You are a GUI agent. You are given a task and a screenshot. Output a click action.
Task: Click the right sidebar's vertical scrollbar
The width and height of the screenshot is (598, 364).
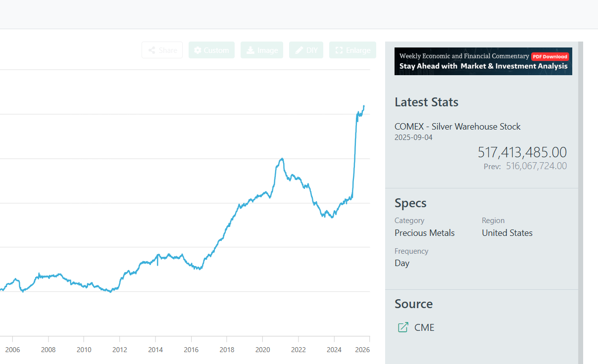click(x=581, y=198)
